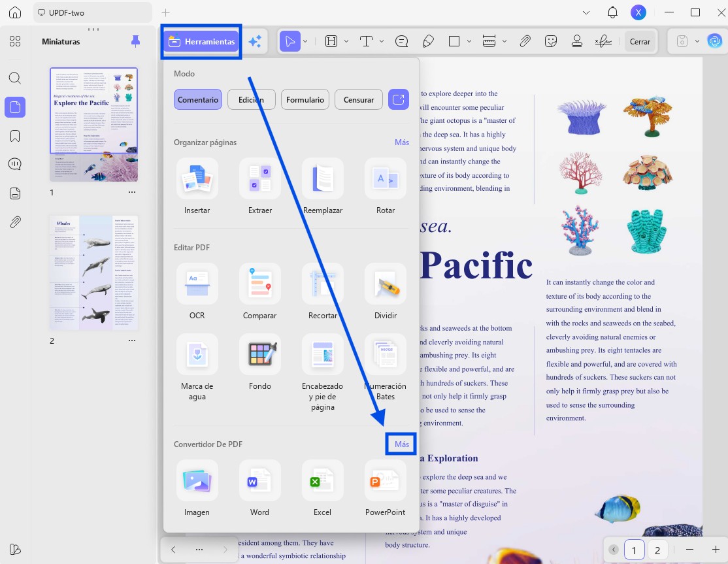Viewport: 728px width, 564px height.
Task: Select the stamp tool in toolbar
Action: coord(577,41)
